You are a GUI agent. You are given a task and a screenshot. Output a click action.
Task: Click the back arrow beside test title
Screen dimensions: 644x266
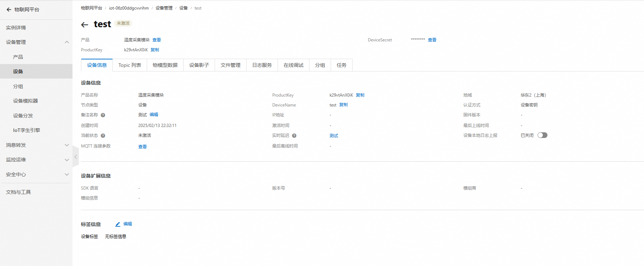tap(85, 25)
